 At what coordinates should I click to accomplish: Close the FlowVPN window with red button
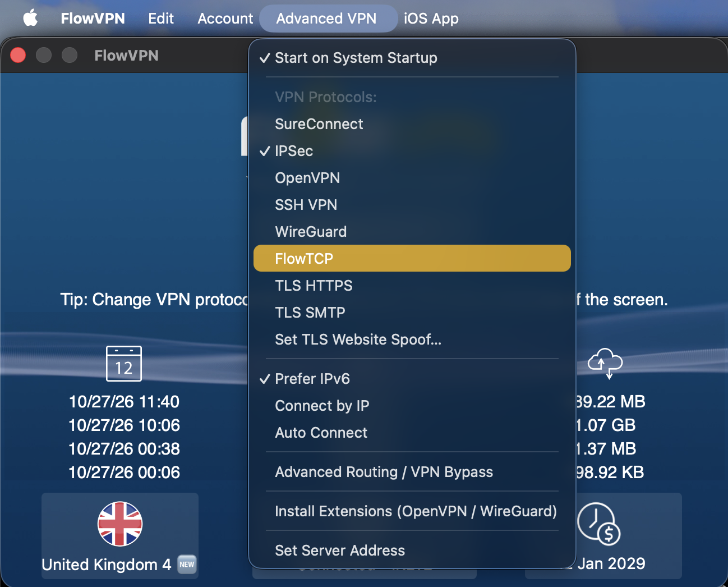pyautogui.click(x=19, y=55)
